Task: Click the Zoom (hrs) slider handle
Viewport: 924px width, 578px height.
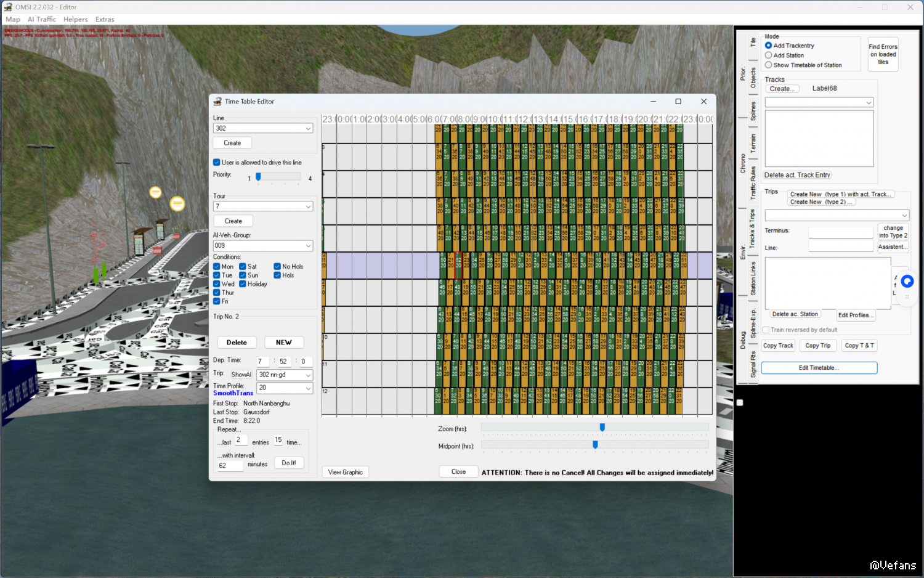Action: point(602,428)
